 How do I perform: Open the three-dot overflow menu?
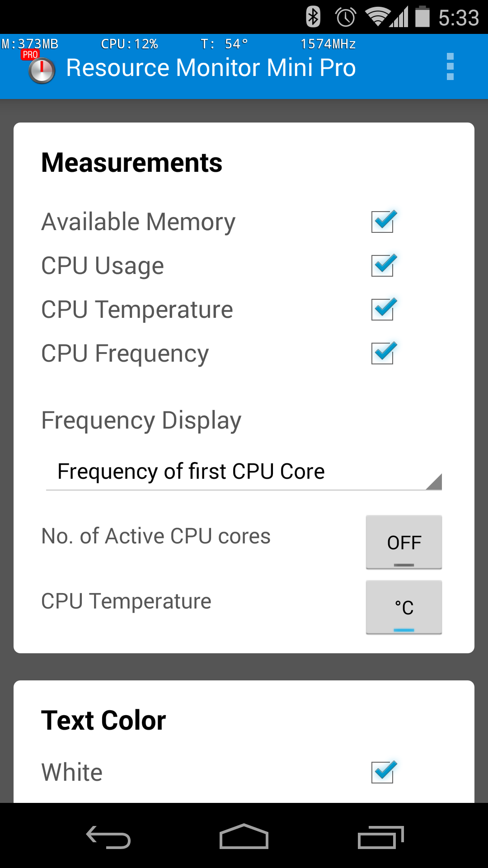tap(450, 67)
